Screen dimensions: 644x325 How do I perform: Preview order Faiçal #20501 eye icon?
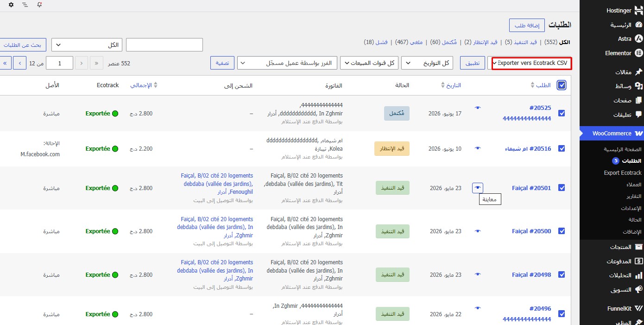(478, 188)
